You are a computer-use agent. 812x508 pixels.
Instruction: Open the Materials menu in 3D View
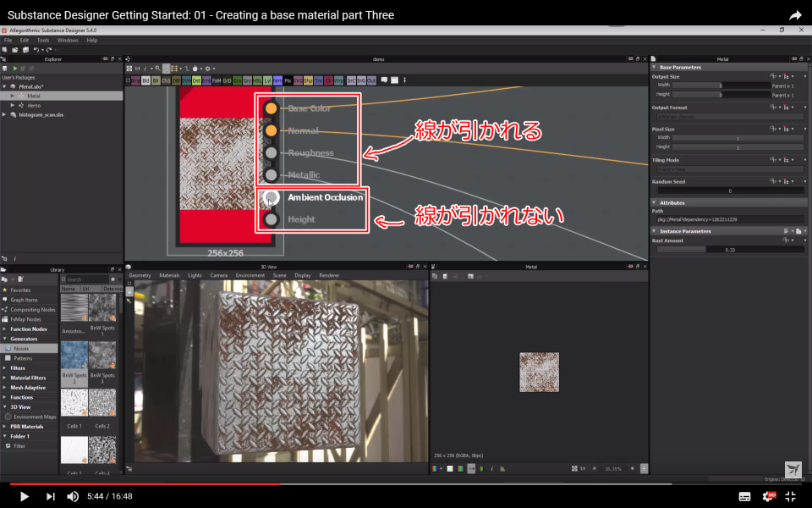(169, 275)
